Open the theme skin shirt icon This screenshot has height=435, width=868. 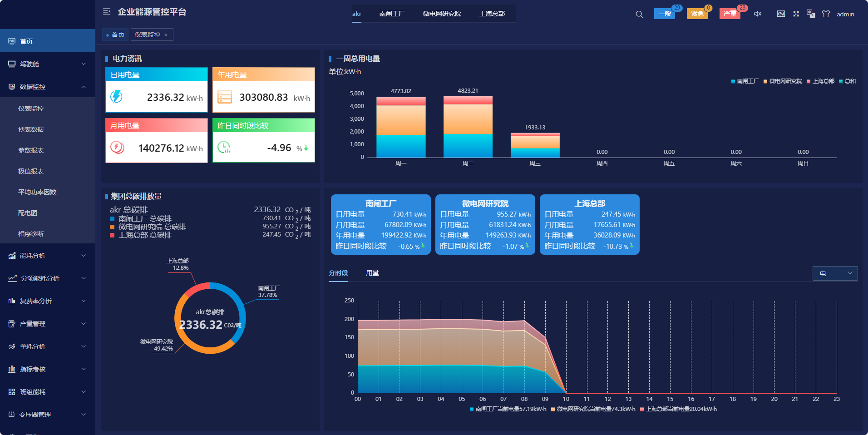click(826, 14)
